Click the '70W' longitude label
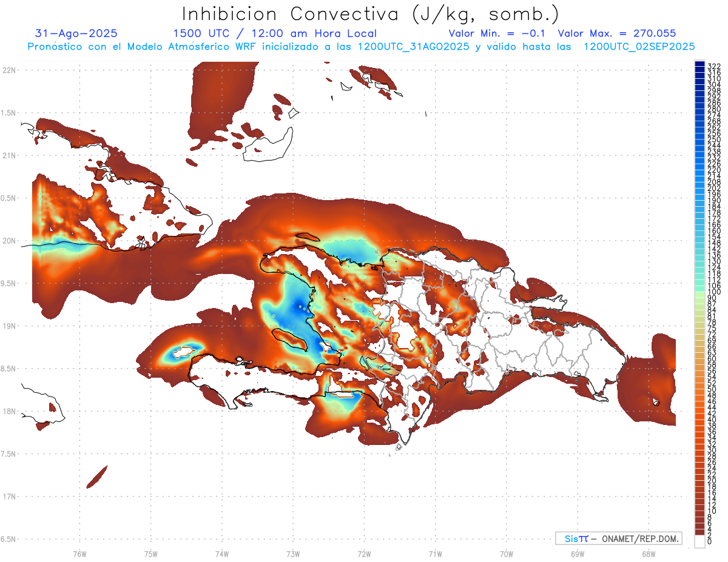The width and height of the screenshot is (728, 562). 506,554
